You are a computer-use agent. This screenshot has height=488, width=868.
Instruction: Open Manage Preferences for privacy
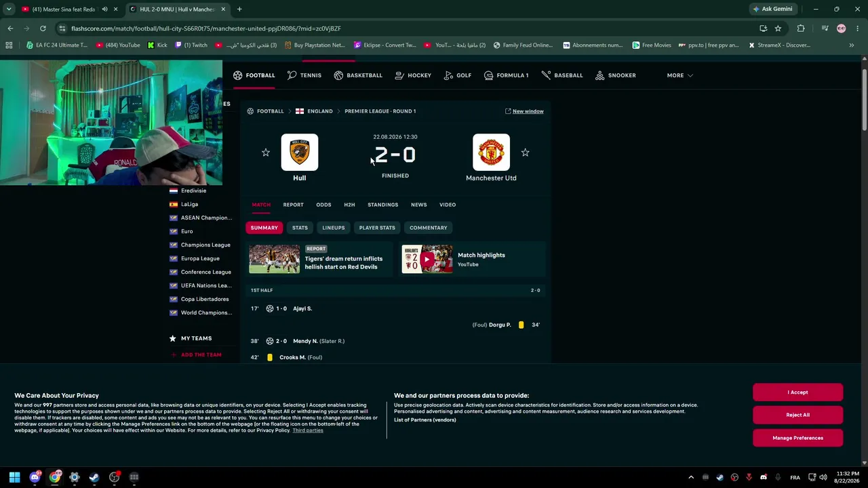pos(797,438)
